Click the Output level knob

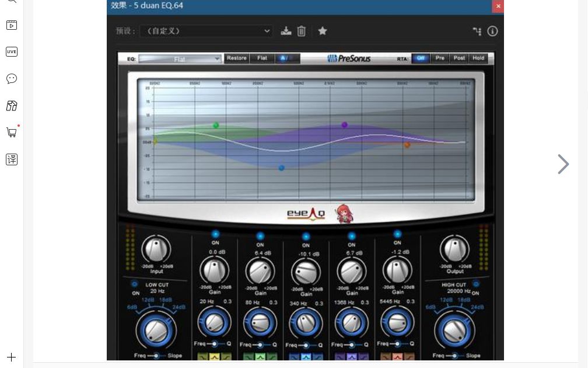454,249
